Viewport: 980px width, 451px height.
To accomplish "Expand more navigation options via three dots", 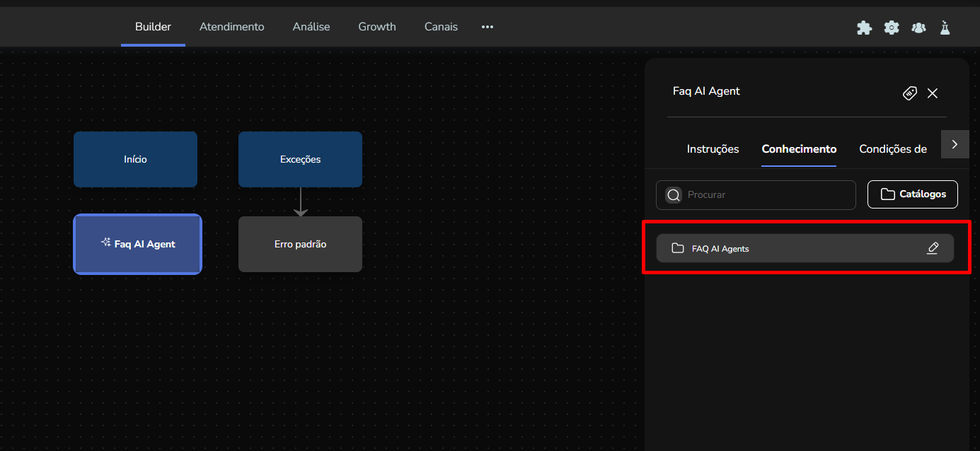I will [487, 27].
